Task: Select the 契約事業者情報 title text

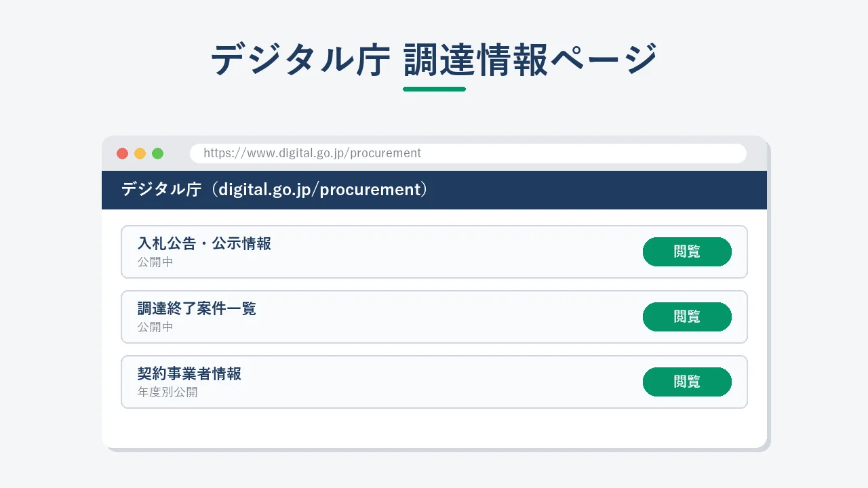Action: [x=189, y=374]
